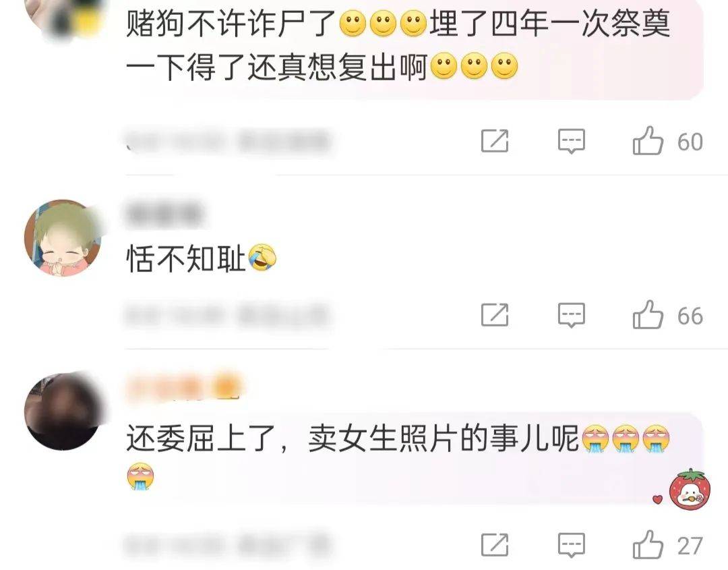Like the comment with 60 likes
The width and height of the screenshot is (728, 570).
pos(648,141)
